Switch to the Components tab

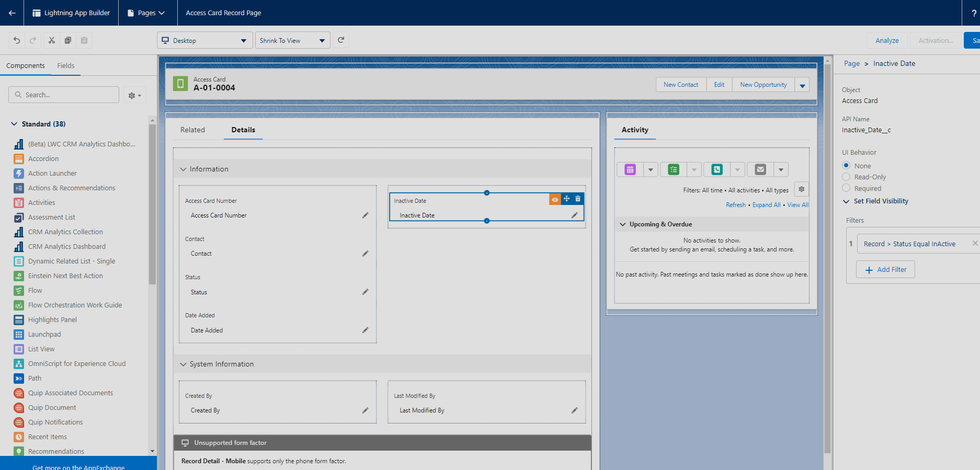26,65
